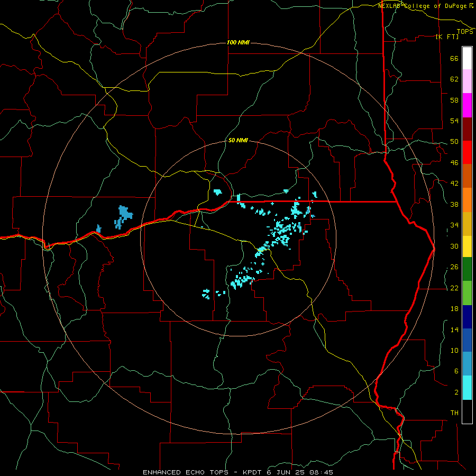Click the bright orange legend swatch
The width and height of the screenshot is (476, 476).
tap(467, 200)
